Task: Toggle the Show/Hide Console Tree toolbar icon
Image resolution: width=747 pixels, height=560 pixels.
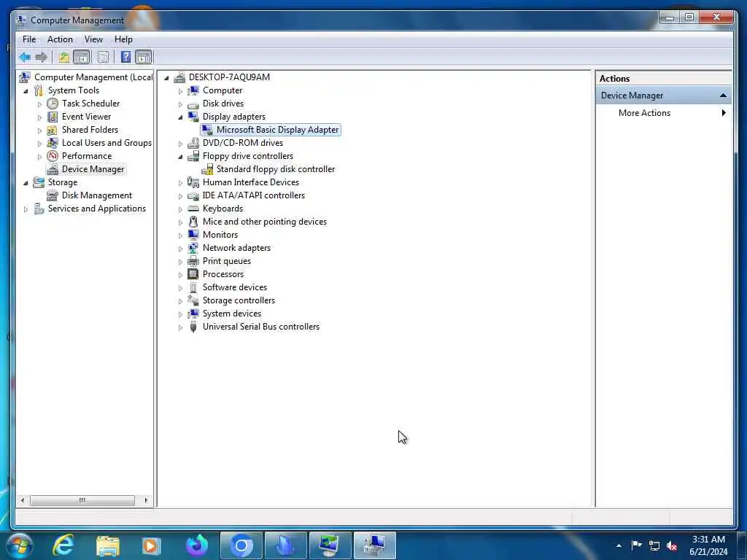Action: (82, 58)
